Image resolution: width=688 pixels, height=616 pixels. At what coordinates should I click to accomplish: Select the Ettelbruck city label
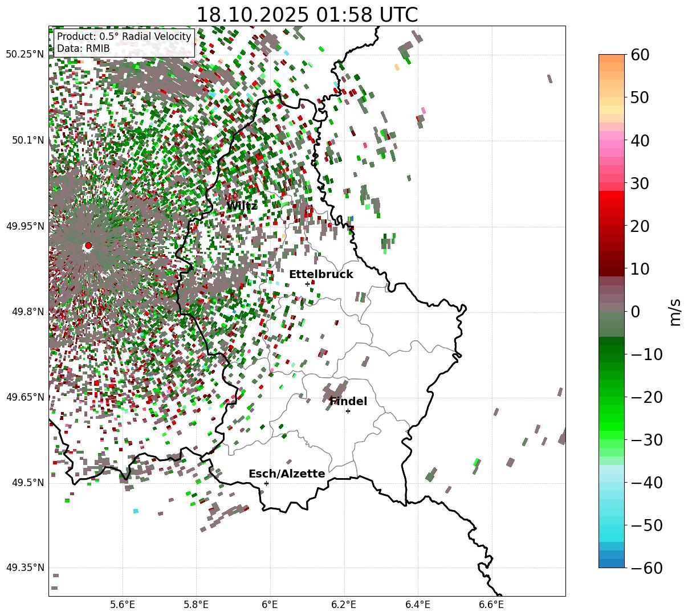pos(321,275)
